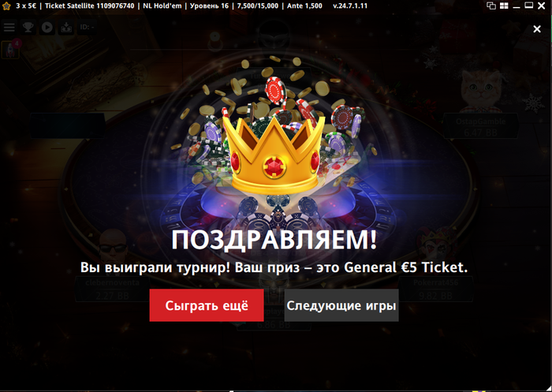
Task: Click the 'ПОЗДРАВЛЯЕМ!' heading text
Action: coord(274,241)
